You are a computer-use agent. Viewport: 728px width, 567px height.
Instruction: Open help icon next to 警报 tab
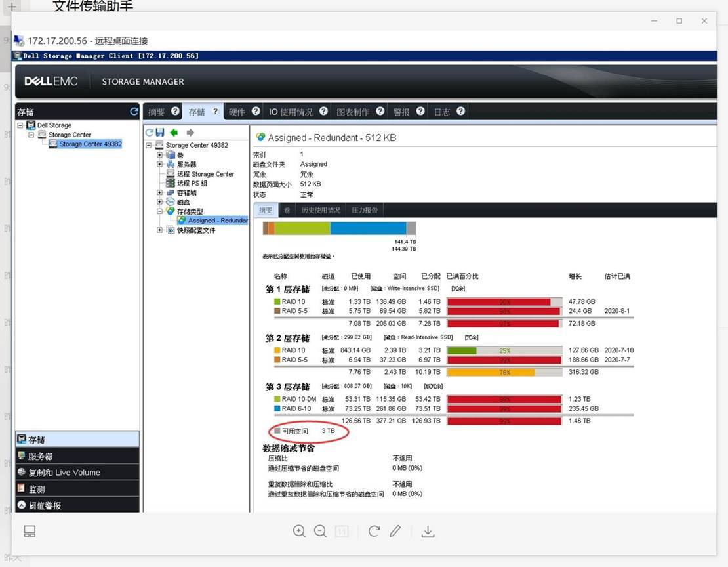click(420, 111)
